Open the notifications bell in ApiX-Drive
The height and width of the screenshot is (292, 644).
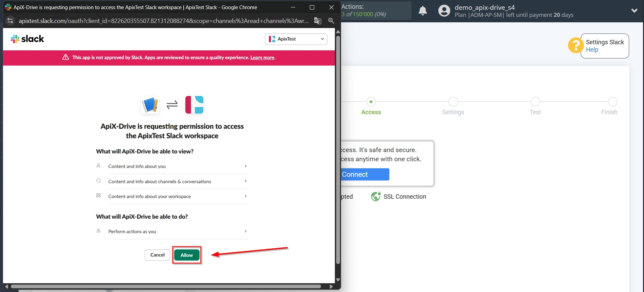tap(423, 11)
